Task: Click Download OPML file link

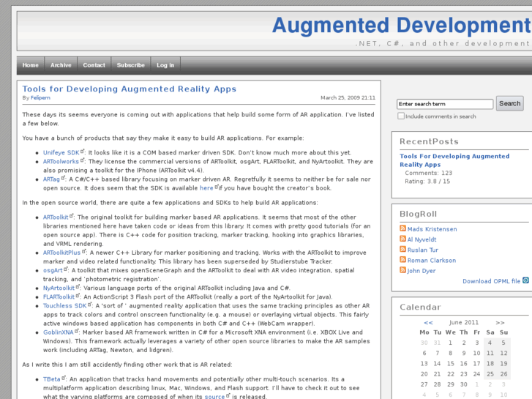Action: pyautogui.click(x=491, y=281)
